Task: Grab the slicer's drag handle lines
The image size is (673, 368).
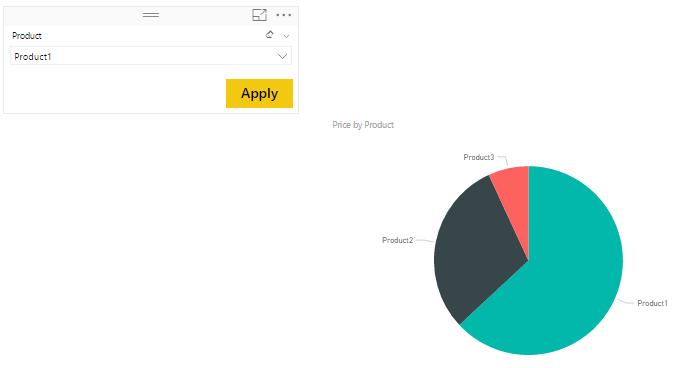Action: click(x=151, y=15)
